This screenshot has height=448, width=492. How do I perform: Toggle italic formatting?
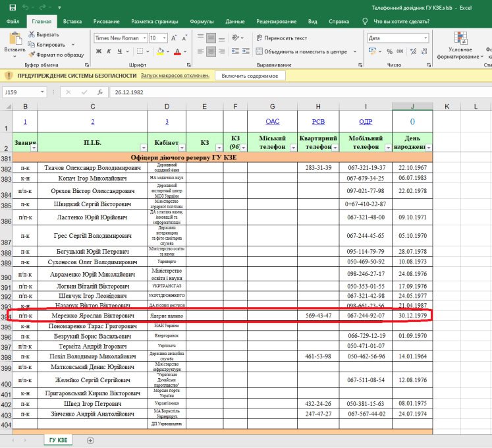(x=109, y=51)
